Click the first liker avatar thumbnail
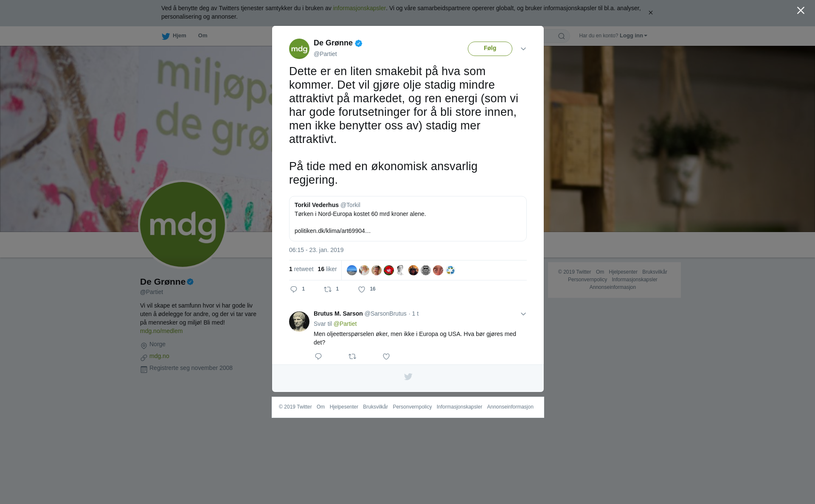Viewport: 815px width, 504px height. [x=352, y=270]
